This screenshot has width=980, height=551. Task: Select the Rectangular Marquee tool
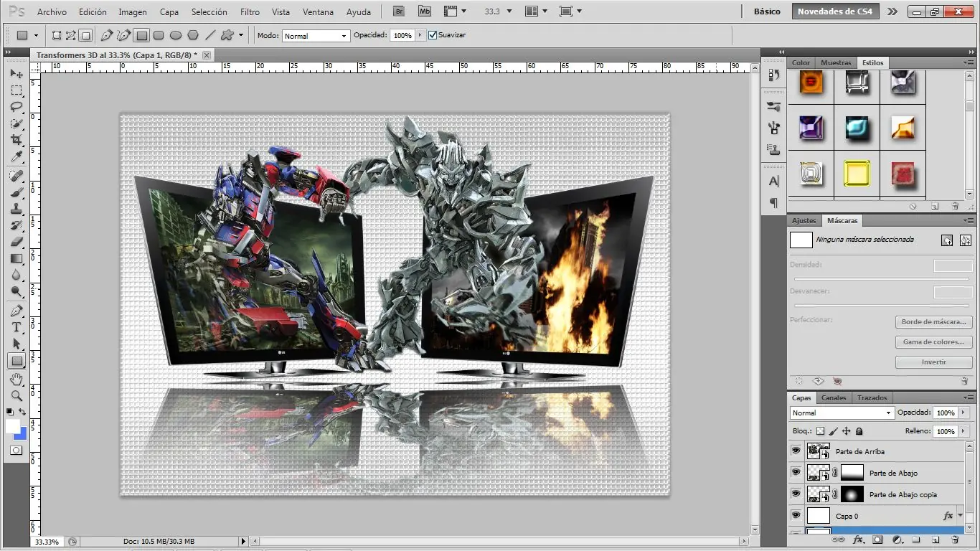tap(17, 90)
